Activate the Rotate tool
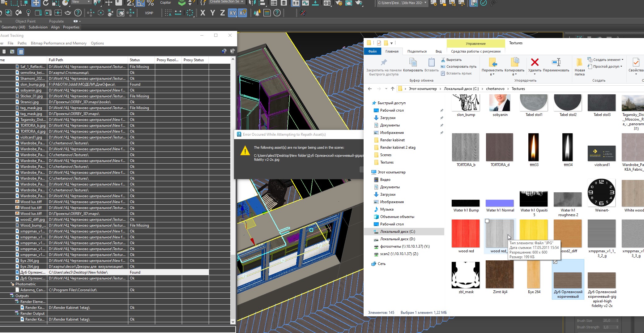This screenshot has height=333, width=644. point(46,3)
